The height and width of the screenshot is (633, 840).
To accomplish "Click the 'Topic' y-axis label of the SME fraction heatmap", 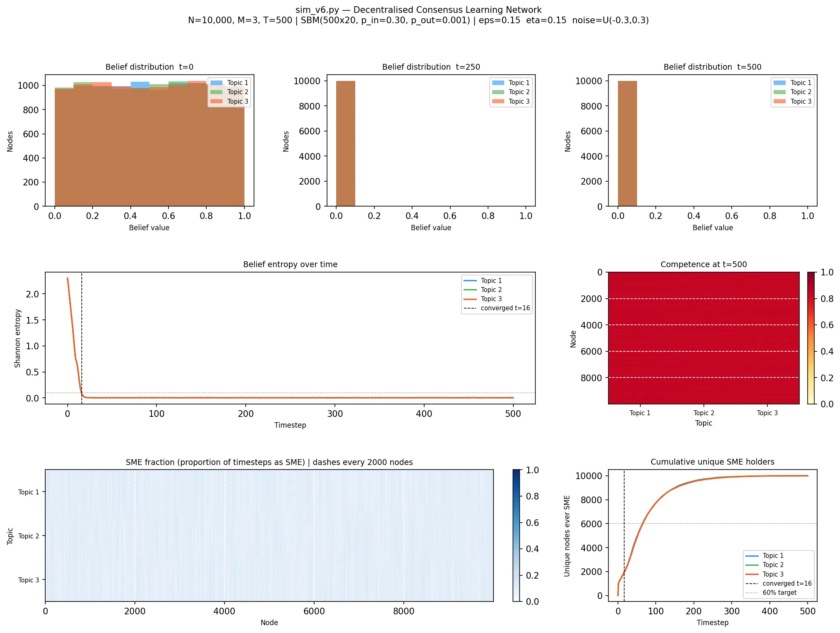I will coord(10,536).
